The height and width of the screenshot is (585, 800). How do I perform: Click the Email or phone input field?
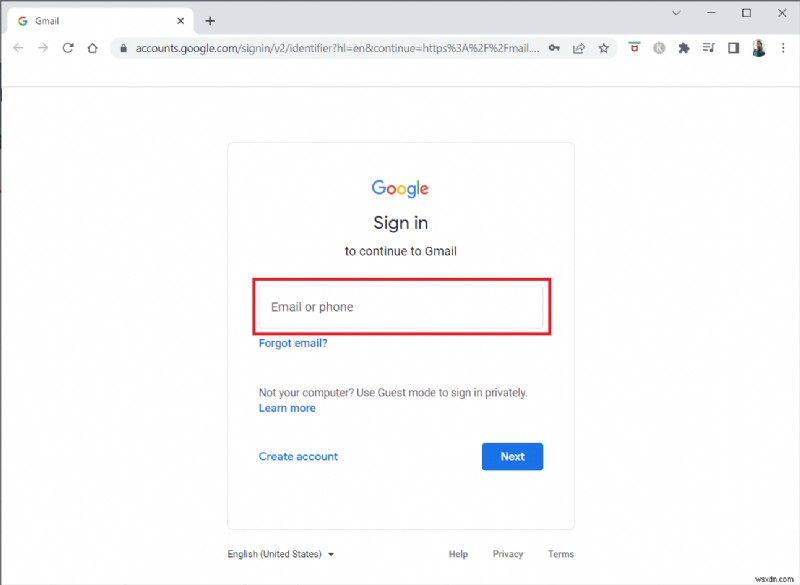pyautogui.click(x=400, y=306)
